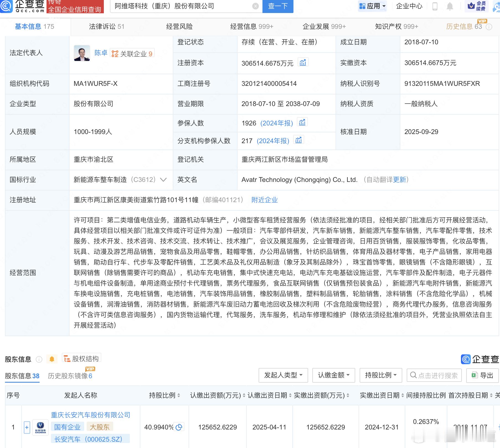Screen dimensions: 500x448
Task: Click the history info help icon
Action: click(x=489, y=27)
